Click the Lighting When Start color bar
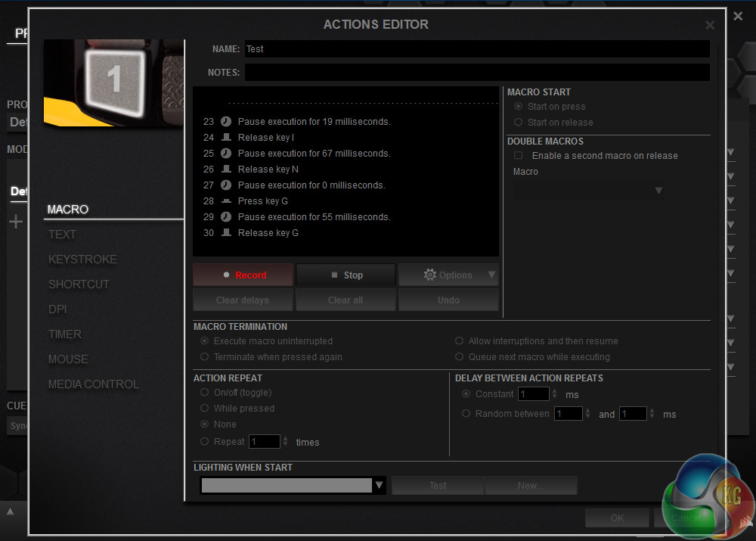 click(x=287, y=486)
